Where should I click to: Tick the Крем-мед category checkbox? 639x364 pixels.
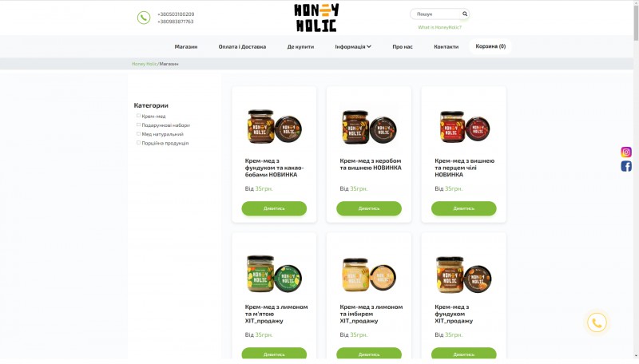138,116
